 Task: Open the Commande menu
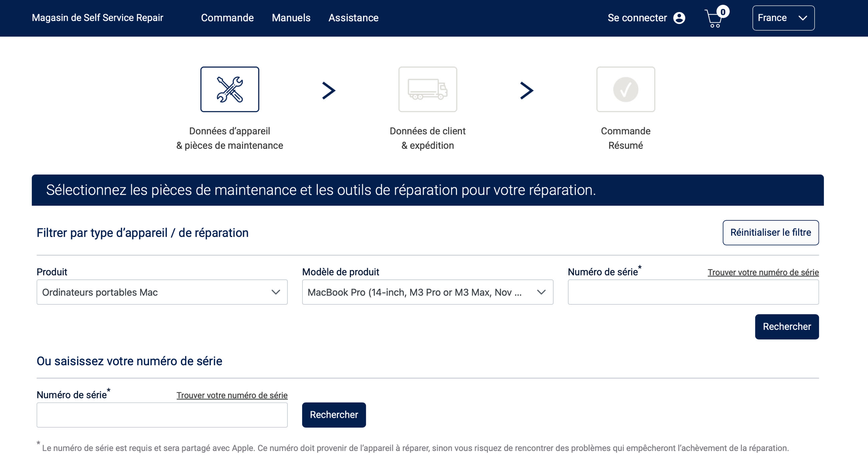pyautogui.click(x=227, y=18)
